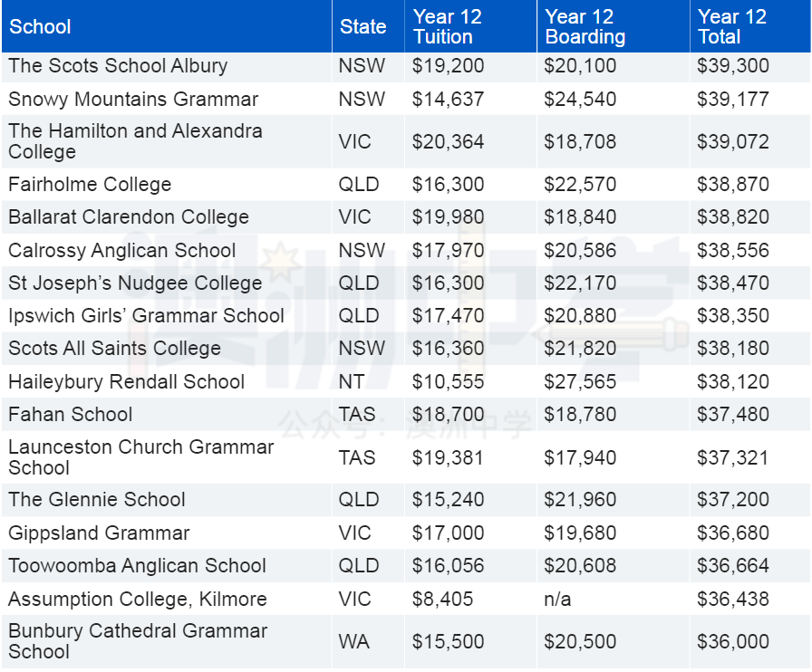Select The Glennie School total $37,200
Viewport: 812px width, 672px height.
[x=732, y=500]
